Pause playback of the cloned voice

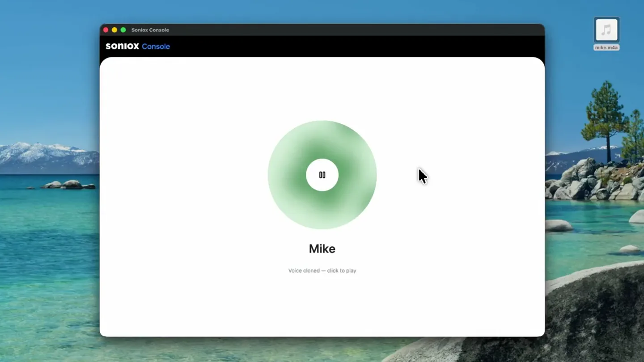(322, 175)
